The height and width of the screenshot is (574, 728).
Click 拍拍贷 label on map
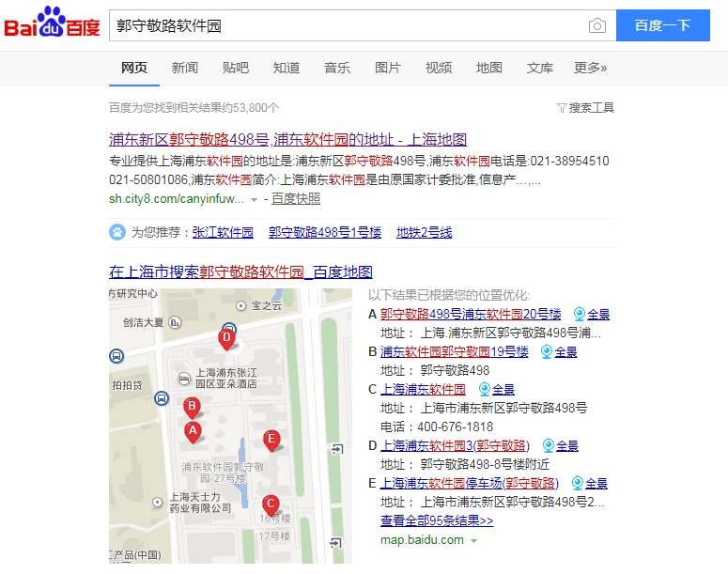[x=127, y=385]
